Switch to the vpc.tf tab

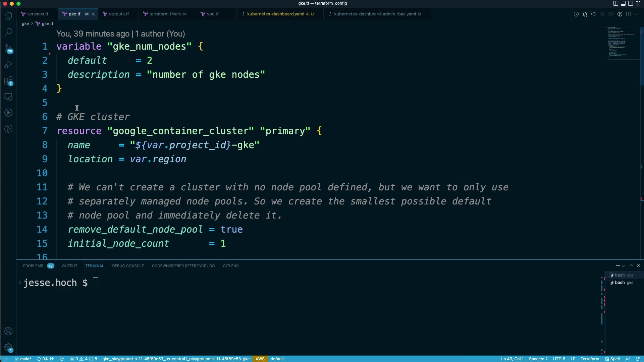[213, 14]
